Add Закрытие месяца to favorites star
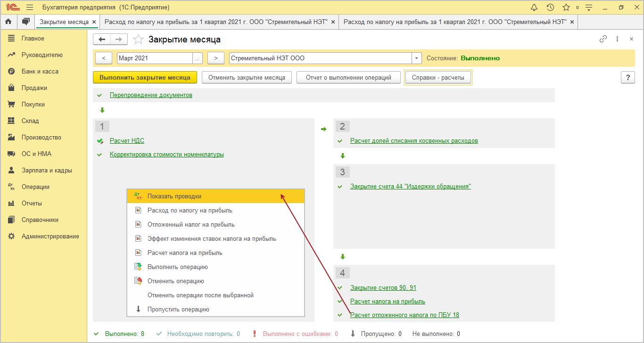644x343 pixels. coord(138,40)
